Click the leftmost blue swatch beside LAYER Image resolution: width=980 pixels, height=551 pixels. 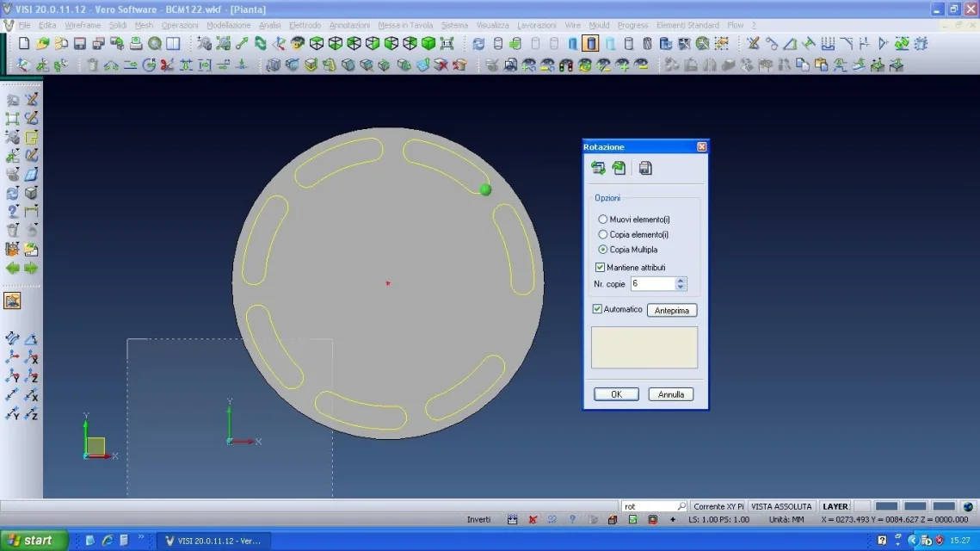[x=886, y=506]
